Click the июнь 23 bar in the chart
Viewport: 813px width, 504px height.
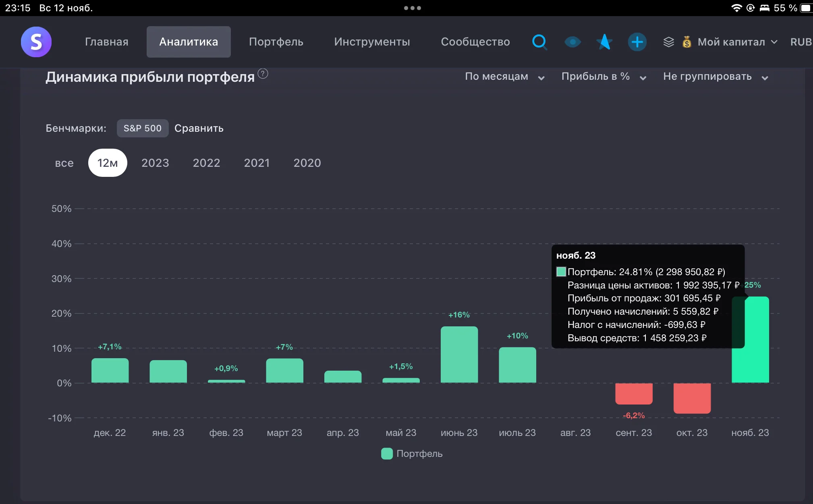pyautogui.click(x=459, y=355)
